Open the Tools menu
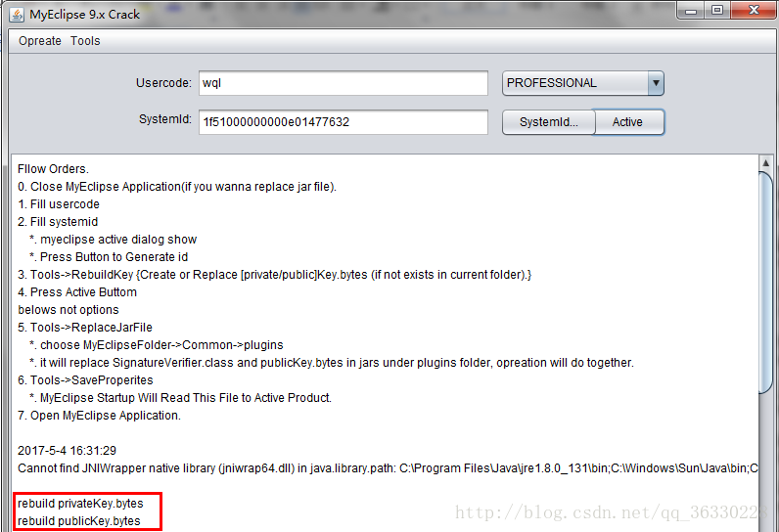This screenshot has width=779, height=532. point(85,41)
